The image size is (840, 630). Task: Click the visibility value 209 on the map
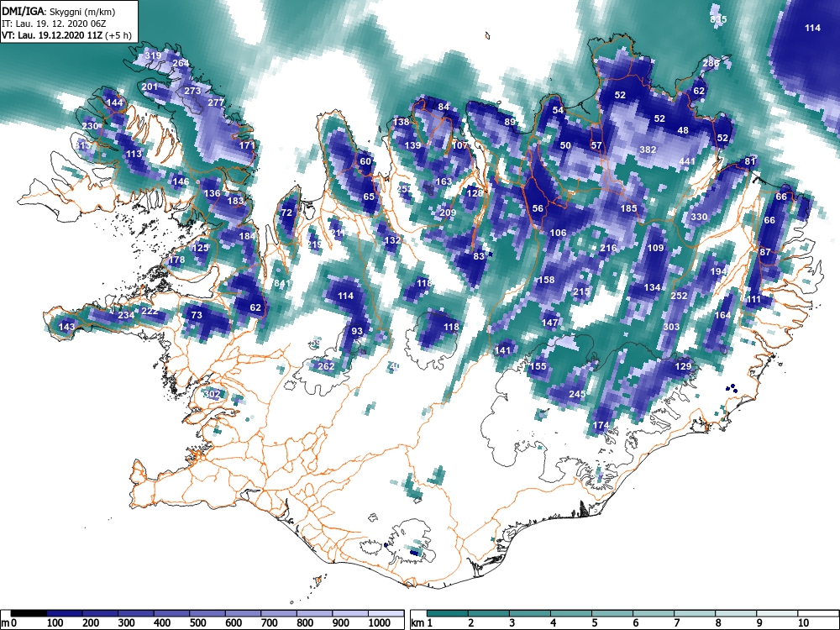(x=448, y=213)
